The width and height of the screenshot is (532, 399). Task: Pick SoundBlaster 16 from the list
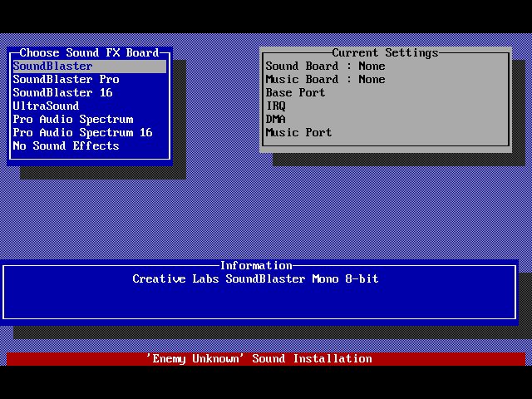63,92
